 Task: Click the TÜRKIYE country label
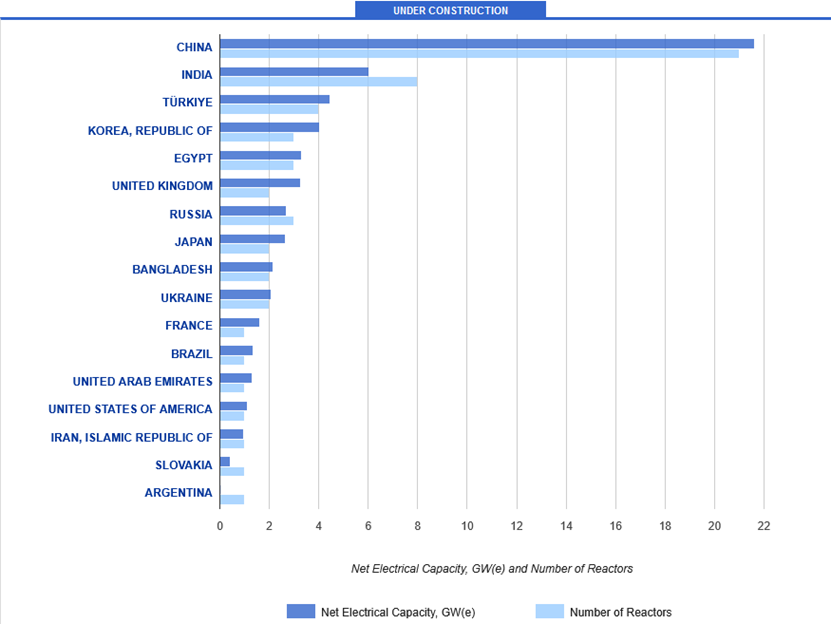point(187,102)
